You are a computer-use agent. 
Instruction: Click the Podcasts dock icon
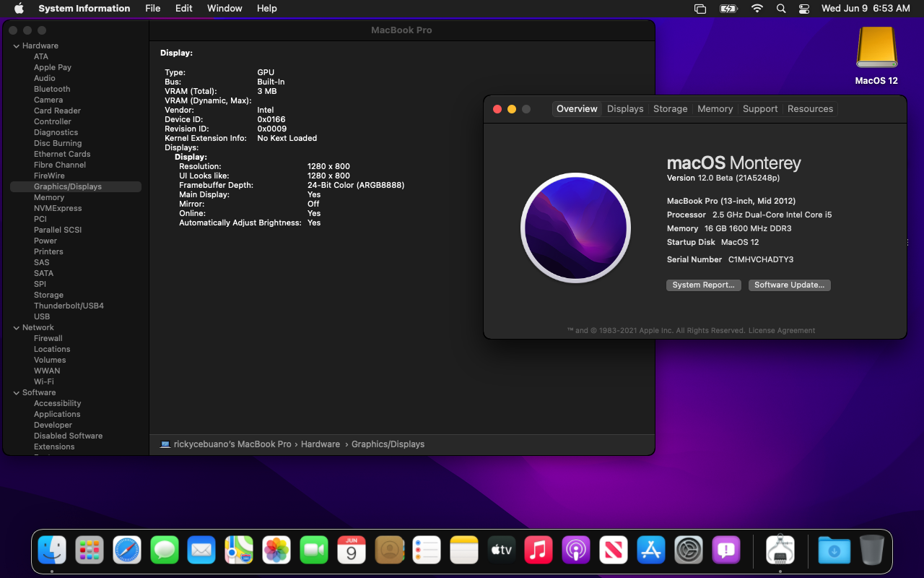pyautogui.click(x=576, y=551)
